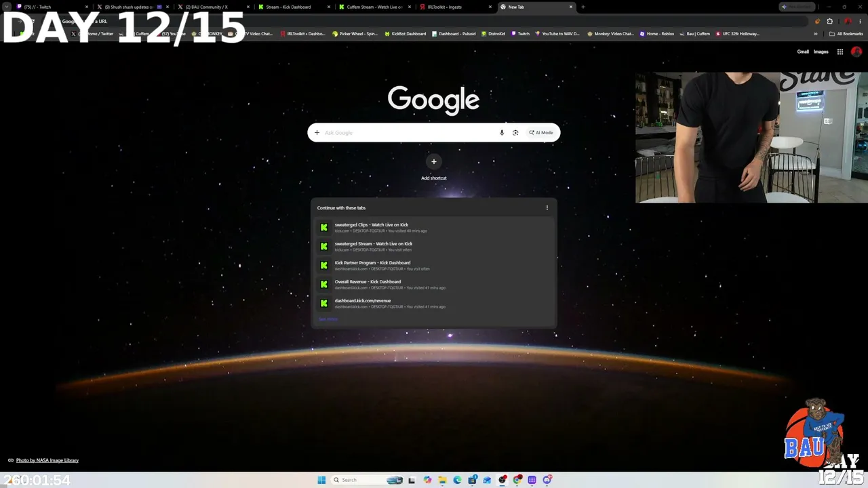Open the Twitch bookmark
The width and height of the screenshot is (868, 488).
click(x=520, y=34)
